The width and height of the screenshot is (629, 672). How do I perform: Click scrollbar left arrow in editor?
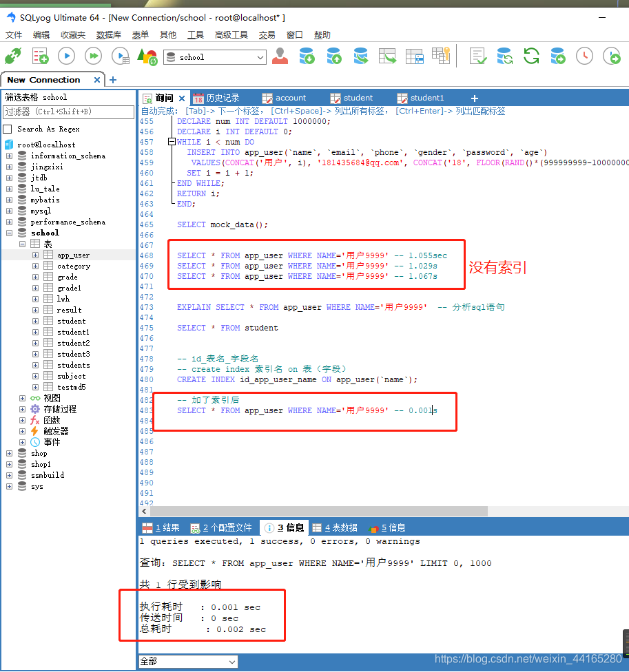click(144, 512)
